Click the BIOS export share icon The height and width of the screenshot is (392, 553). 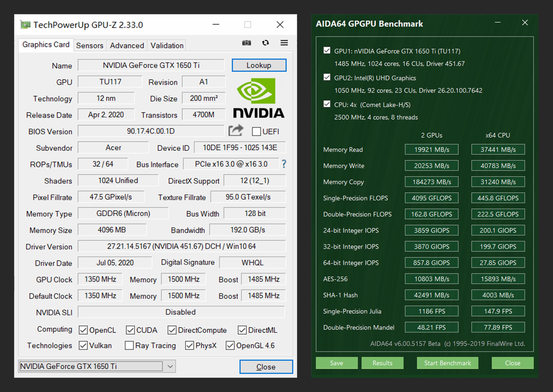click(x=236, y=131)
